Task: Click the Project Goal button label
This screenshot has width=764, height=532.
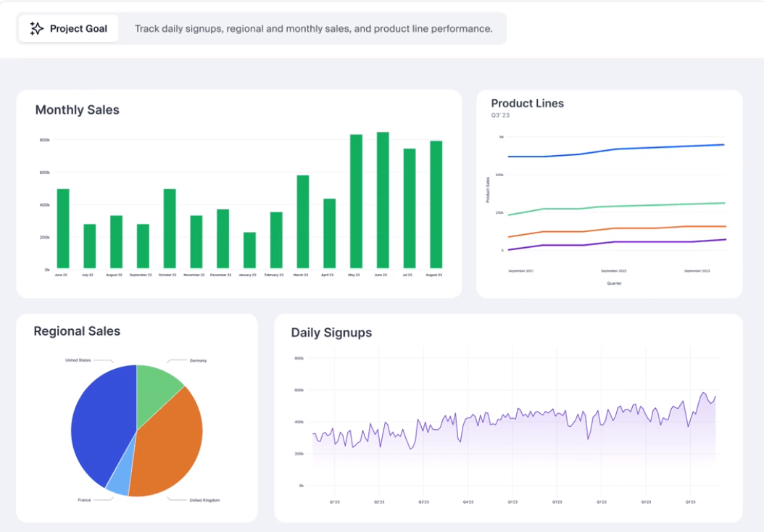Action: 78,29
